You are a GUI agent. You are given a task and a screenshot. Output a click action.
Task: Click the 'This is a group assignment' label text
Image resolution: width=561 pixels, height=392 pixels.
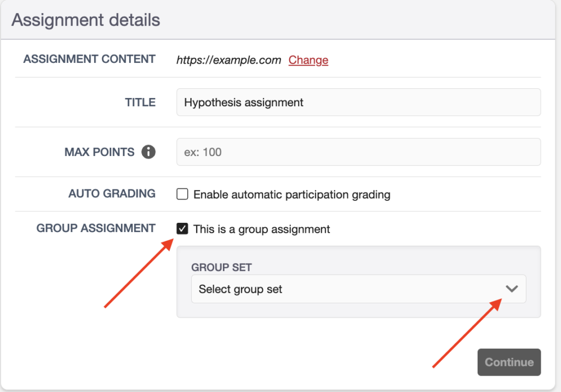[261, 229]
